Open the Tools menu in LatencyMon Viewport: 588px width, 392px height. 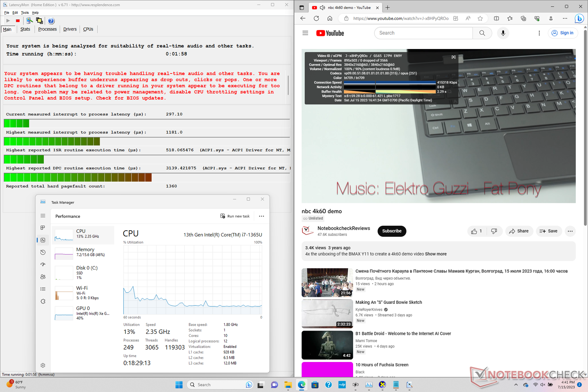(x=25, y=13)
